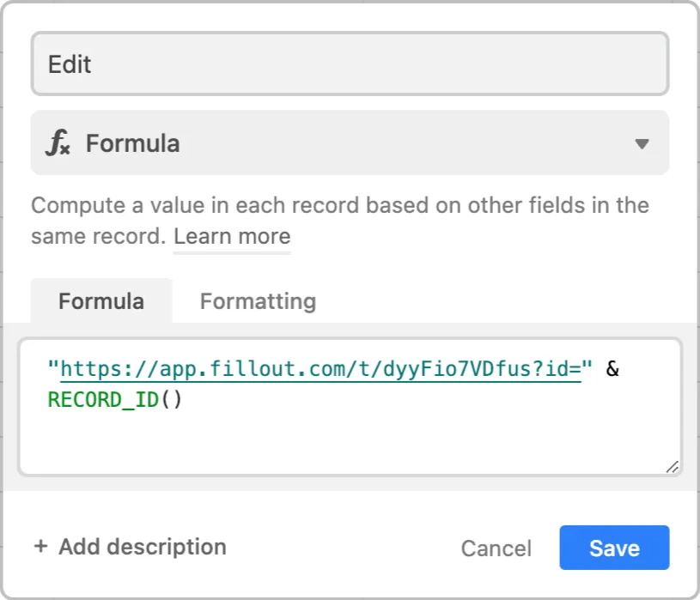The width and height of the screenshot is (700, 600).
Task: Click the formula editor resize handle
Action: coord(673,467)
